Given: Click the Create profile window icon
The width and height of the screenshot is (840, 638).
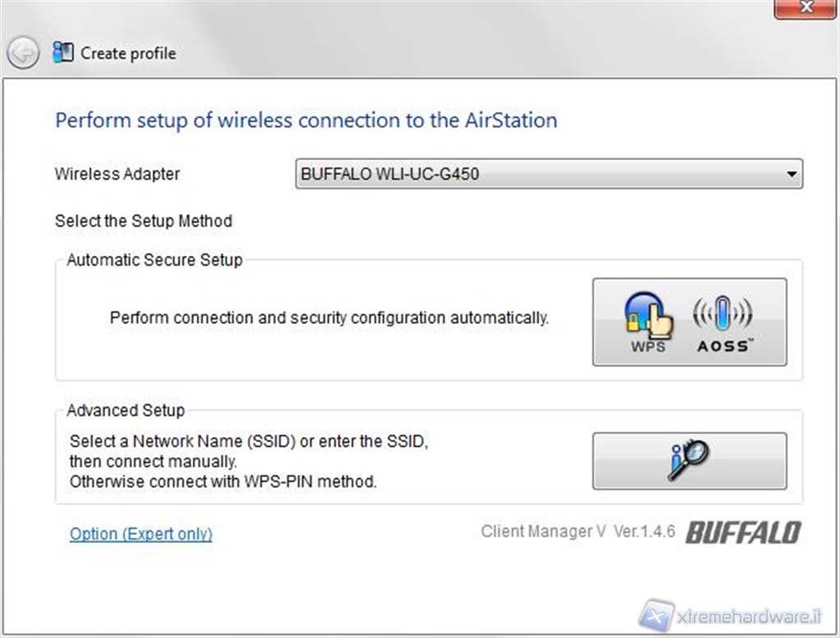Looking at the screenshot, I should pos(62,53).
